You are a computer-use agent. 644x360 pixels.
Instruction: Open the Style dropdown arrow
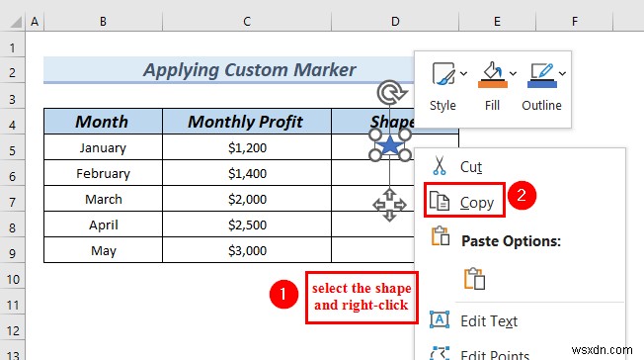[x=463, y=73]
